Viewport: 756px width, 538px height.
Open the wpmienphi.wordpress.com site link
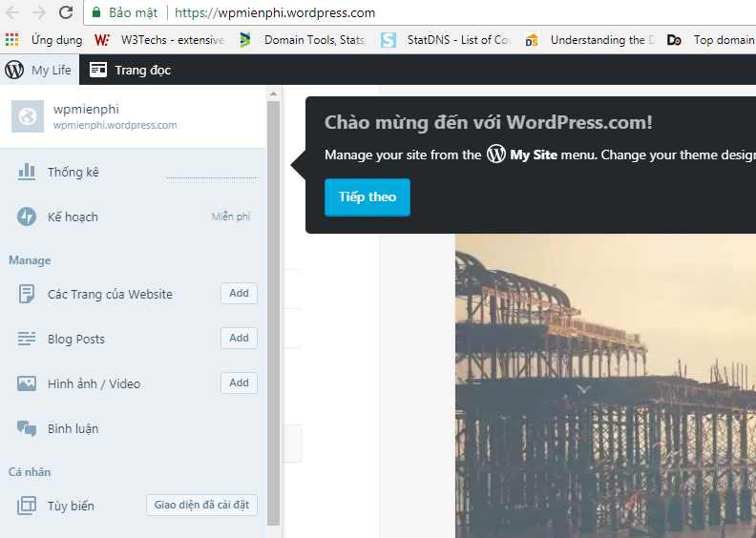pos(115,125)
